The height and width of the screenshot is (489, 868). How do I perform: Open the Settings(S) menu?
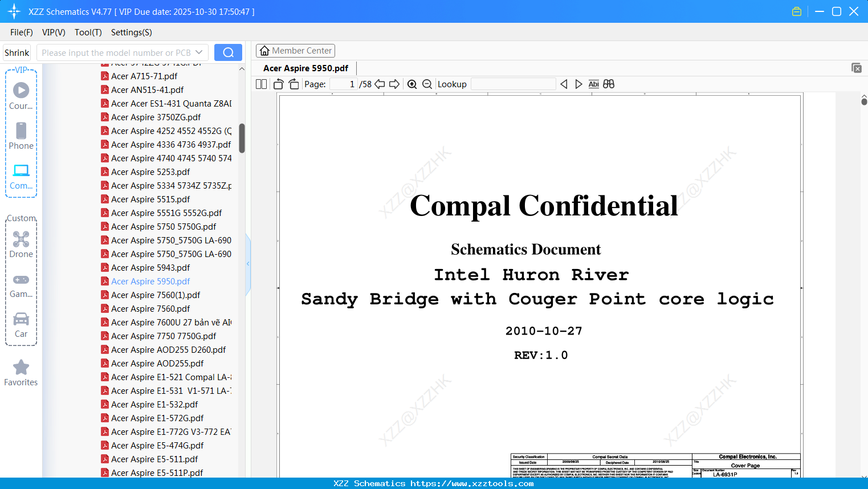click(x=132, y=32)
